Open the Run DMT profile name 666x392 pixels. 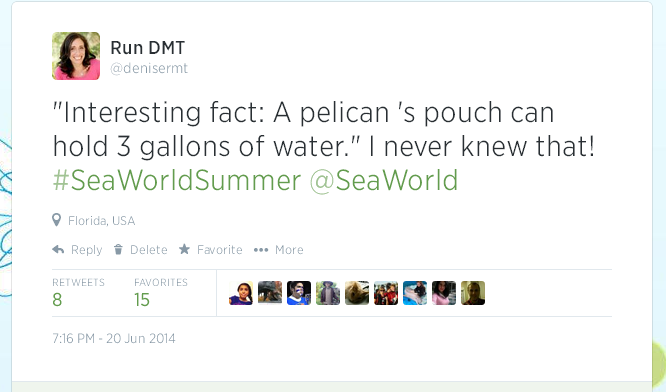147,48
